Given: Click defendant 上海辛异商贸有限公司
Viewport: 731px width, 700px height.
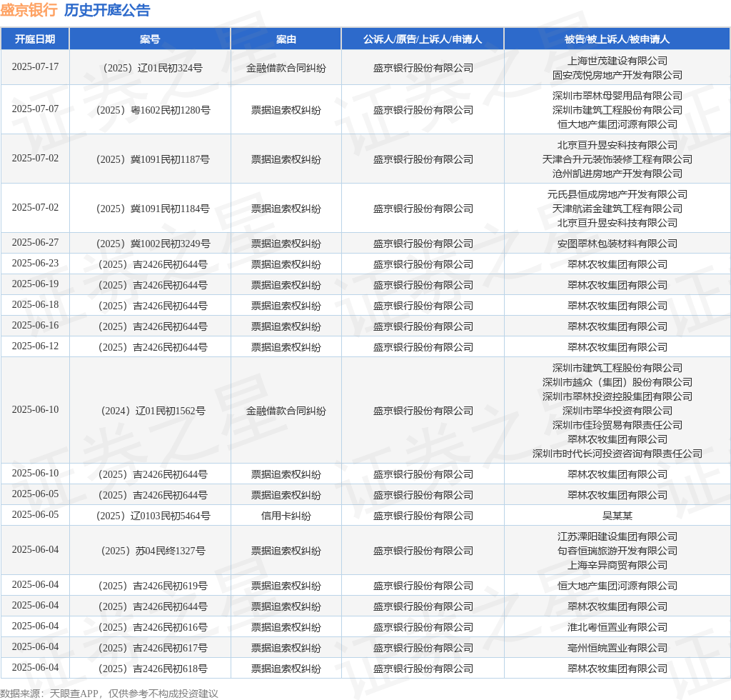Looking at the screenshot, I should tap(617, 565).
